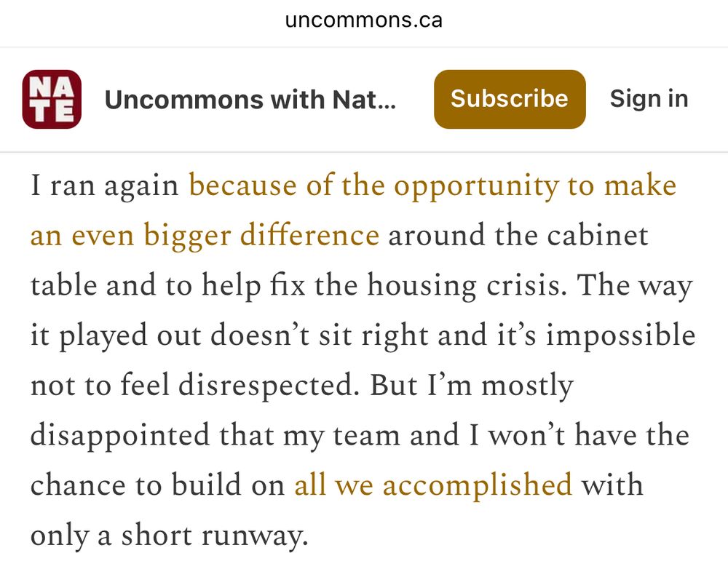728x585 pixels.
Task: Click the words 'housing crisis' in the paragraph
Action: 467,285
